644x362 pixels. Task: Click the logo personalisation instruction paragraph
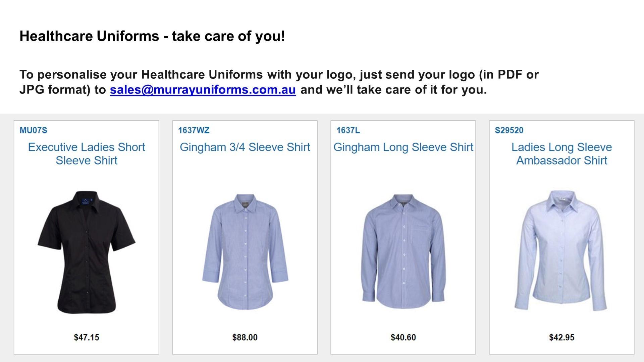[x=278, y=74]
